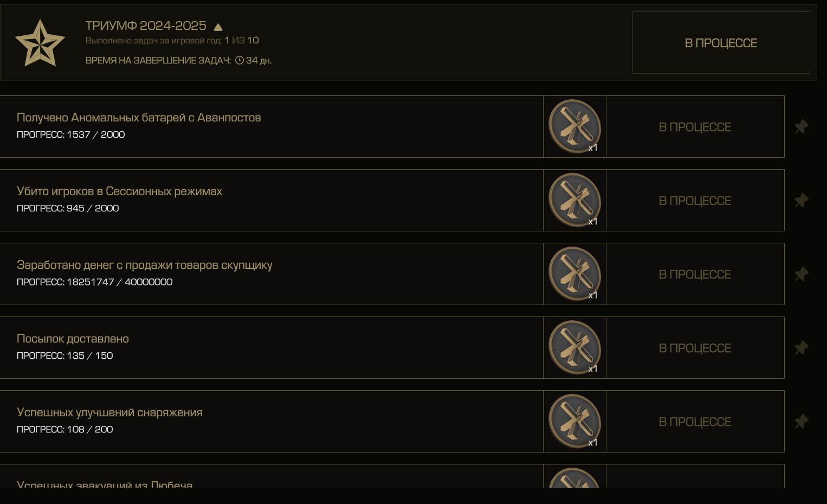Click the header В ПРОЦЕССЕ status button

click(x=721, y=43)
